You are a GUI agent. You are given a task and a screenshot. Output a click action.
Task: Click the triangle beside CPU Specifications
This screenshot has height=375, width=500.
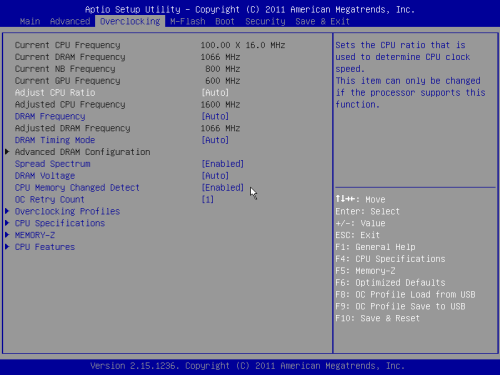click(x=7, y=223)
